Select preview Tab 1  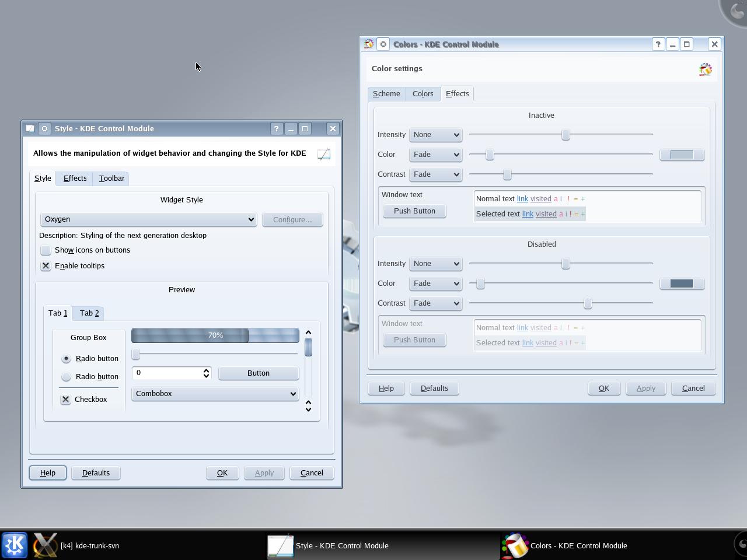58,313
